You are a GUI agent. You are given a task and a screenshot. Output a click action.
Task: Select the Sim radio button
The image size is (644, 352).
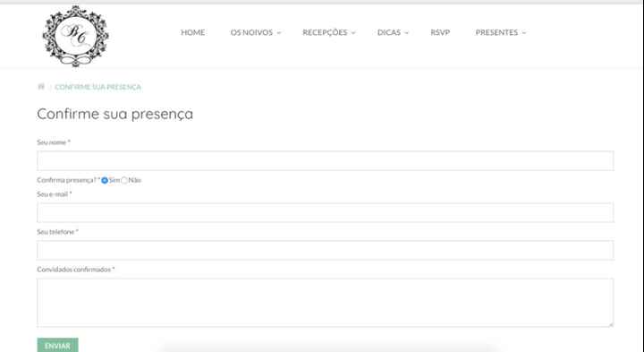coord(105,180)
